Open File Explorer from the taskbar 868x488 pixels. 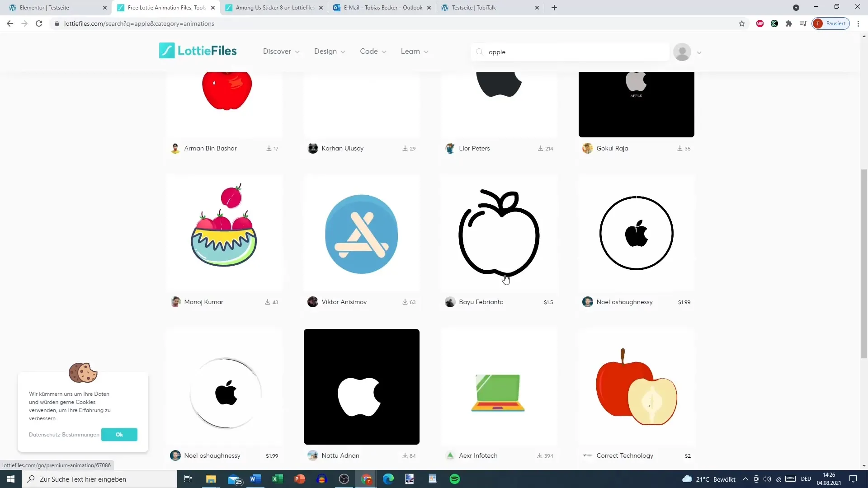point(211,479)
